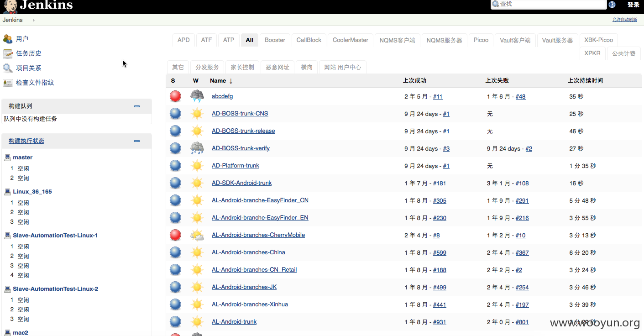This screenshot has width=644, height=336.
Task: Open failed build #367 of AL-Android-branches-China
Action: 522,252
